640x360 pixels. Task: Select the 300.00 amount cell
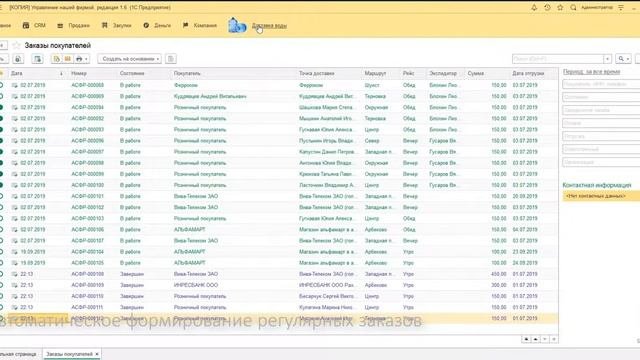(499, 285)
